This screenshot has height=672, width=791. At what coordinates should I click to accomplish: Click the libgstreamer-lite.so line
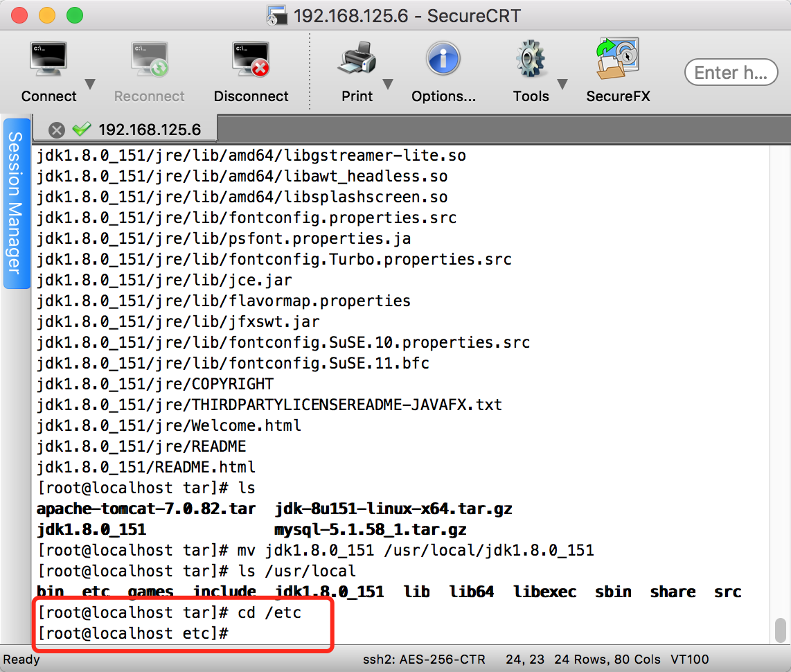pyautogui.click(x=251, y=155)
